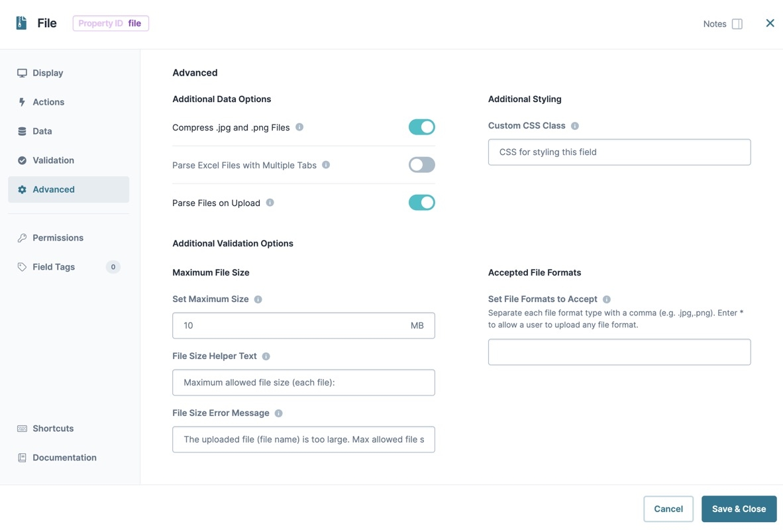Viewport: 783px width, 532px height.
Task: Turn off Parse Files on Upload toggle
Action: coord(422,202)
